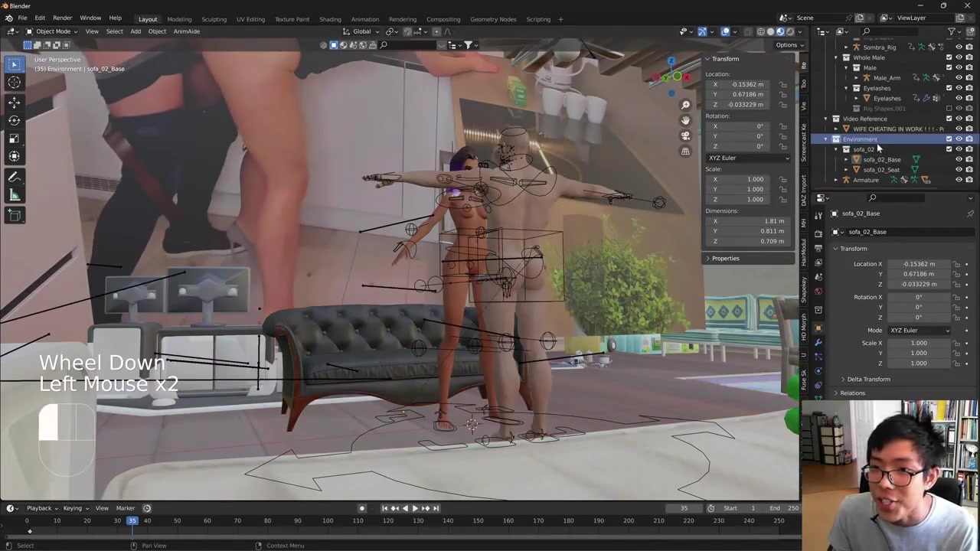Screen dimensions: 980x551
Task: Open the Object Mode dropdown
Action: coord(52,31)
